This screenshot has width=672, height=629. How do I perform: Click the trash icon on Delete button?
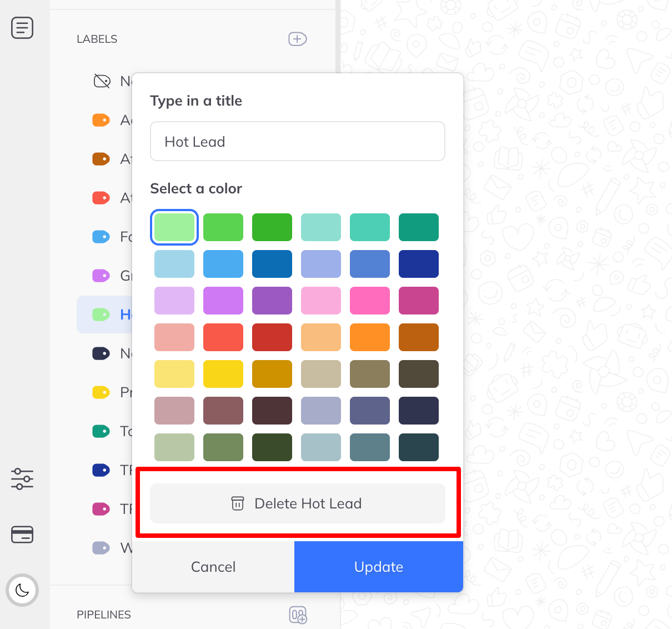238,503
